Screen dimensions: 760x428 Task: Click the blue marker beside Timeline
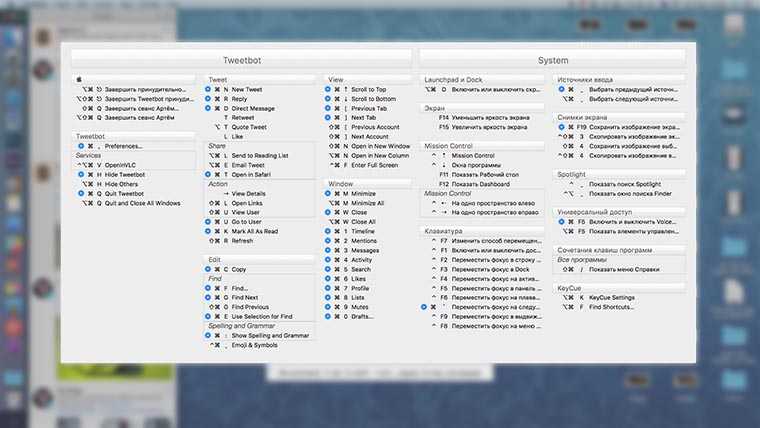[328, 231]
